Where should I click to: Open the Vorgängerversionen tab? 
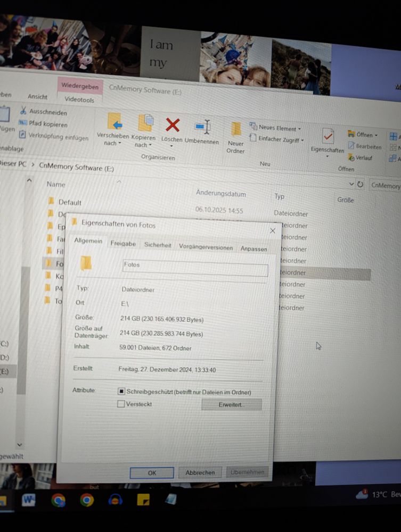pos(206,247)
